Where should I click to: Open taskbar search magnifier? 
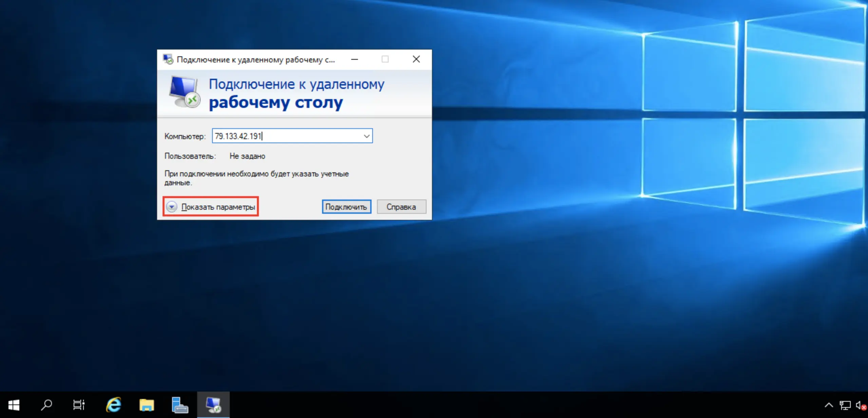[46, 405]
